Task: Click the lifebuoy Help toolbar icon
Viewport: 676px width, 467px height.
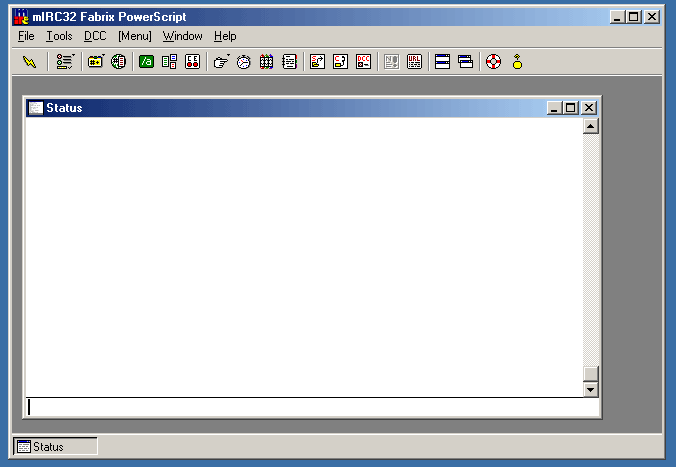Action: coord(493,62)
